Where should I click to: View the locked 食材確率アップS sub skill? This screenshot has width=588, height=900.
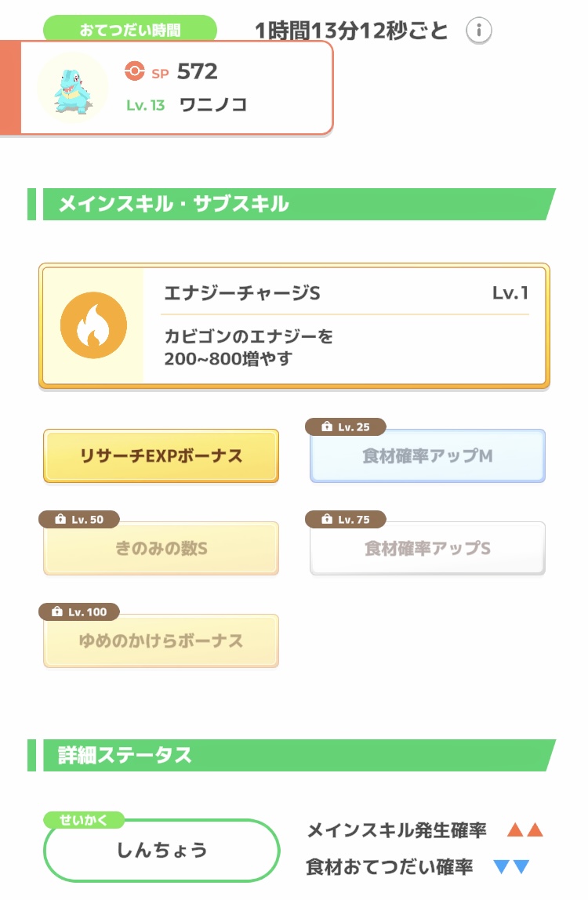427,549
